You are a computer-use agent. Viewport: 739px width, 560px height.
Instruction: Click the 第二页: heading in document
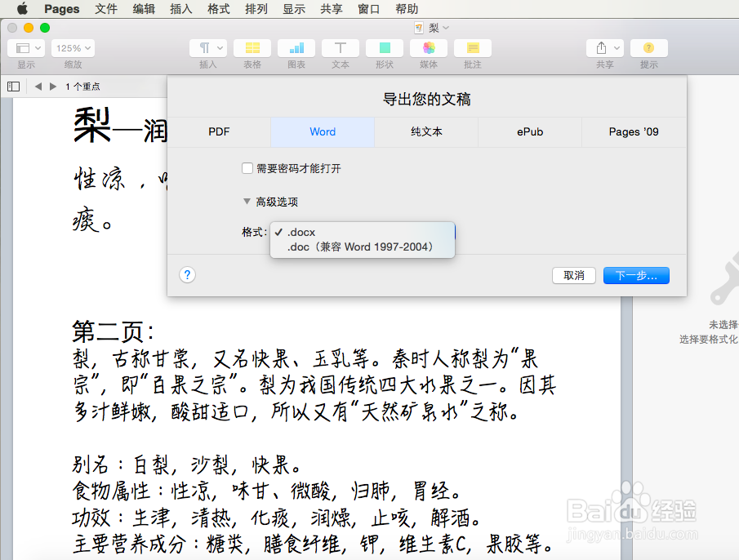(114, 331)
